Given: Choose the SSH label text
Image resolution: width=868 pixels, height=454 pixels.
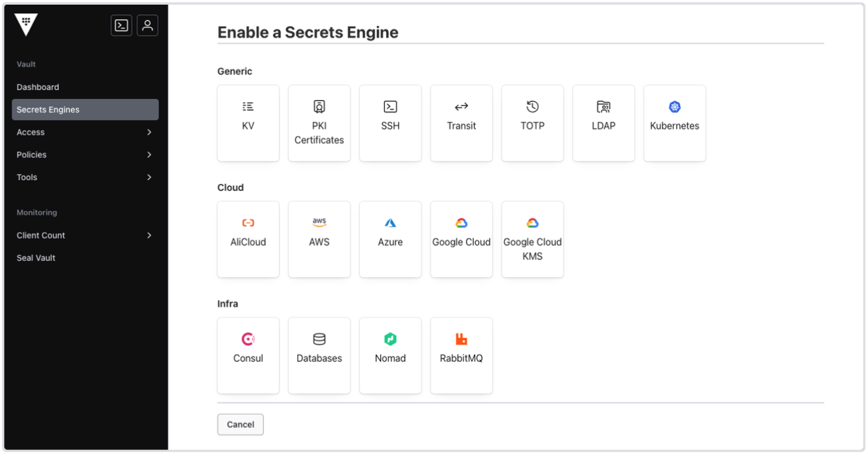Looking at the screenshot, I should 390,125.
